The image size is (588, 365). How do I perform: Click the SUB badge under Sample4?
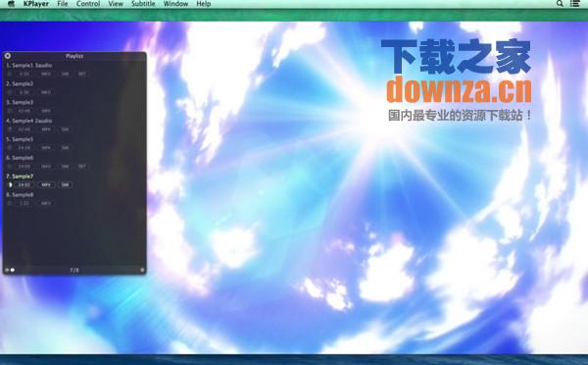click(66, 130)
